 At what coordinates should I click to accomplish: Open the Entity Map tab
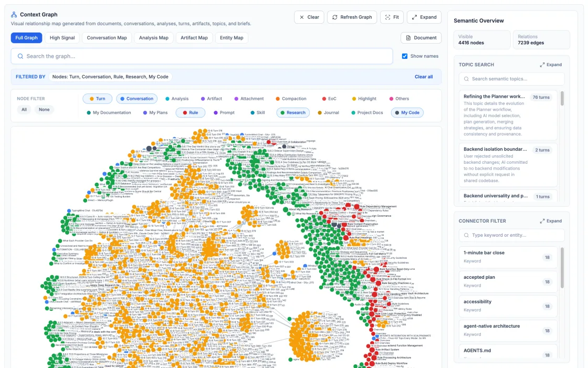[232, 38]
